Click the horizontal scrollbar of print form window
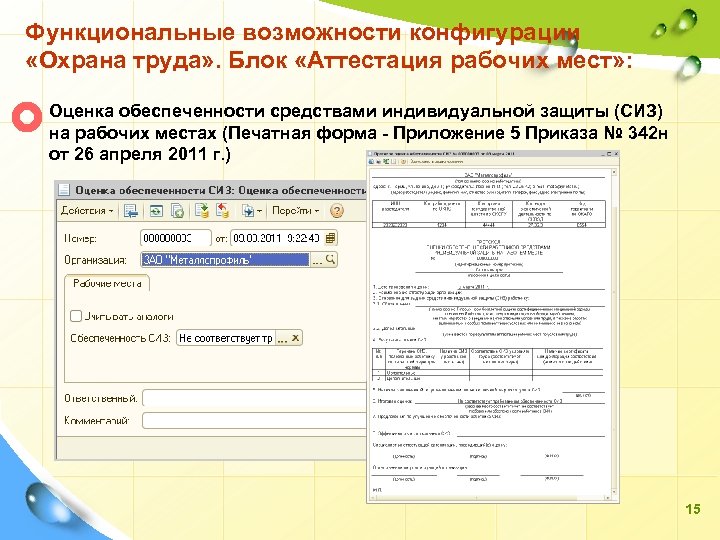 pos(490,498)
